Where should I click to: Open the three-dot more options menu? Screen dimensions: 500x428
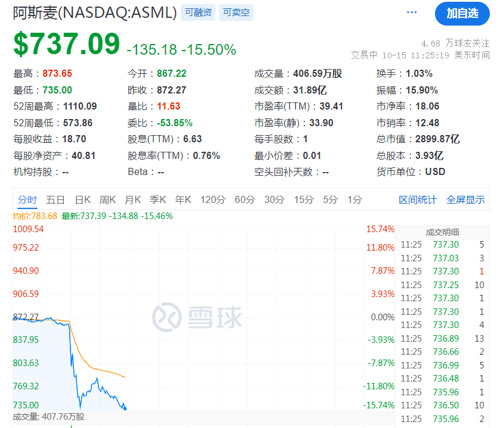pos(412,12)
